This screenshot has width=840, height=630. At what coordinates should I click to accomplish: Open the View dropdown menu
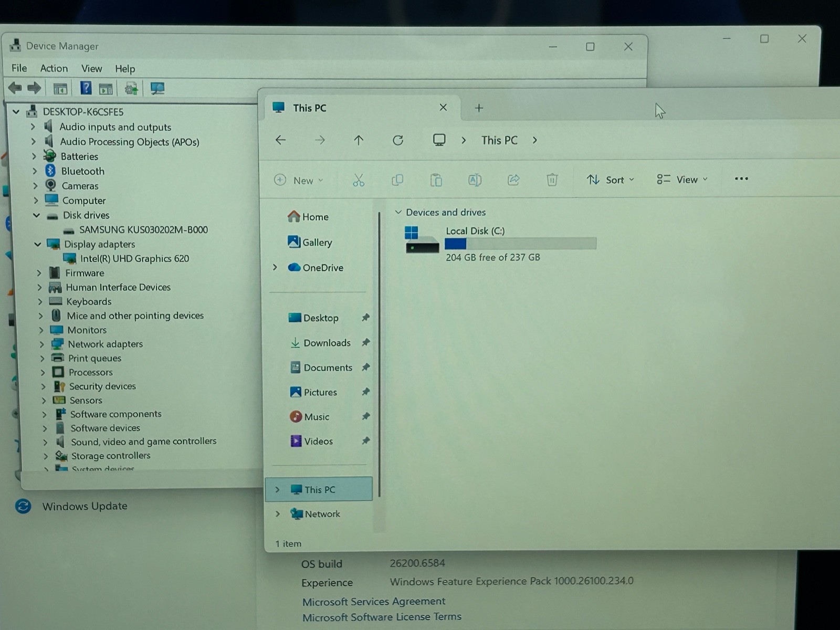tap(682, 180)
